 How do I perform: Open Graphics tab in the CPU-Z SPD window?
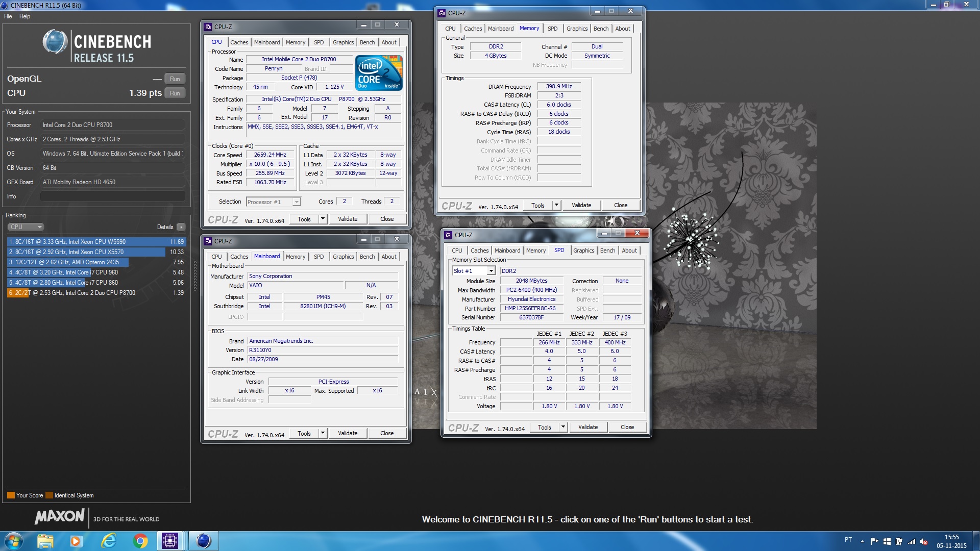tap(583, 251)
